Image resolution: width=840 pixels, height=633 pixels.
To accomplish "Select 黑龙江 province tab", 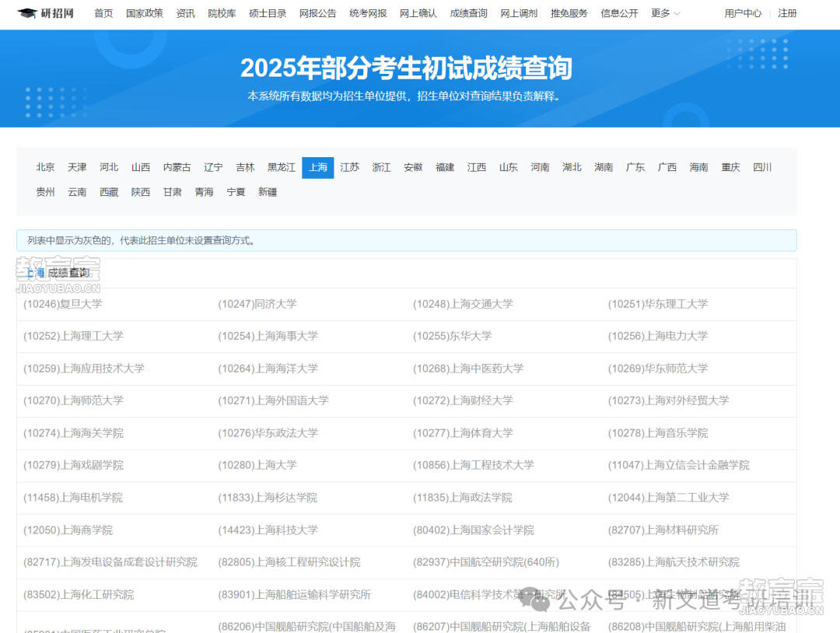I will [282, 167].
